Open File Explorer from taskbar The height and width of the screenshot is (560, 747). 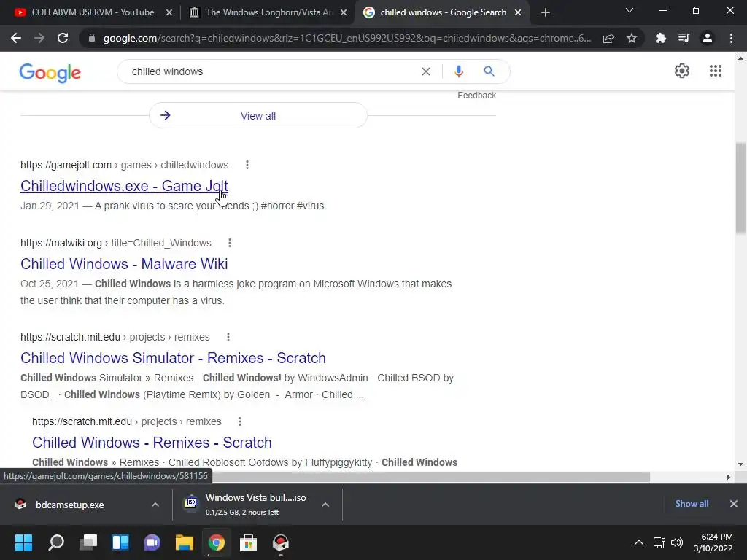185,542
